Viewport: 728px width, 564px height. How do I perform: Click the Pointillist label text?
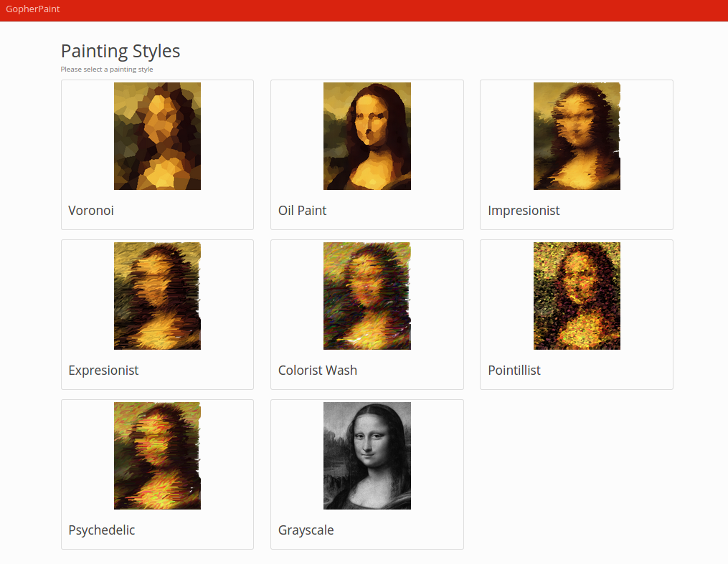pyautogui.click(x=514, y=370)
